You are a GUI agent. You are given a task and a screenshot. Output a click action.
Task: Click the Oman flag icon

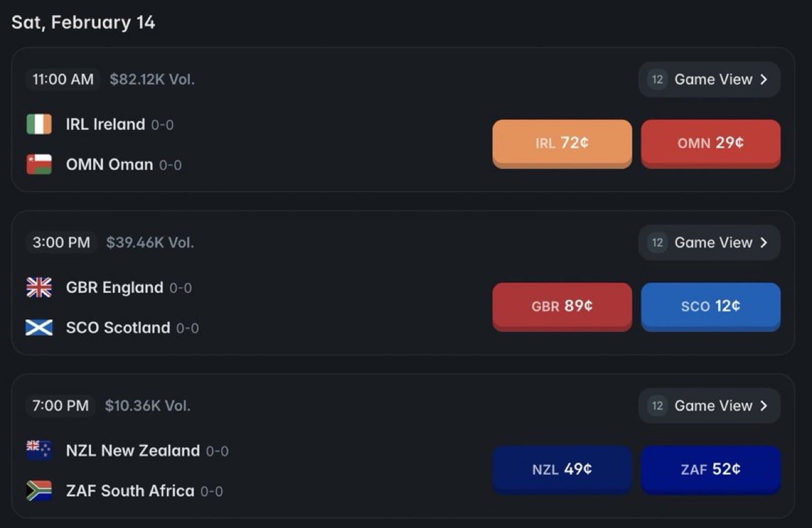click(x=39, y=164)
